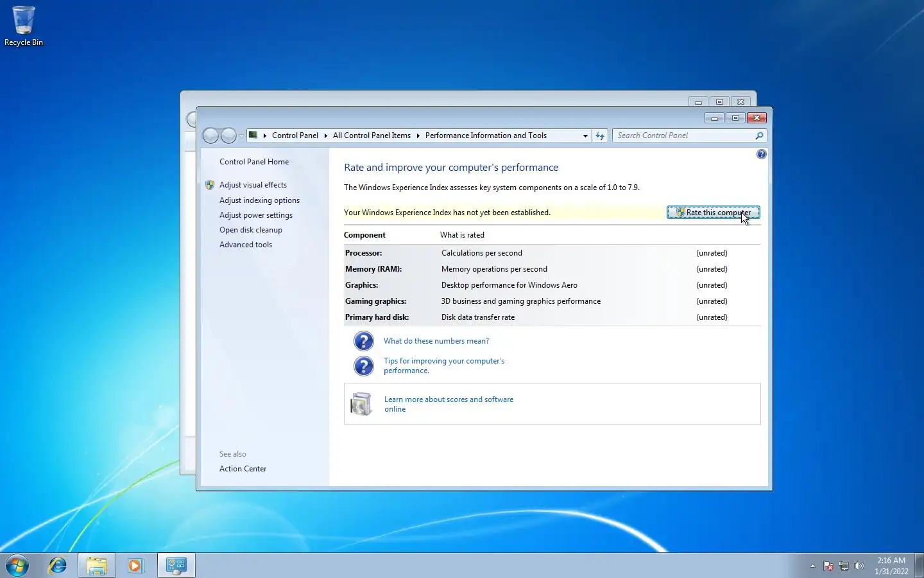Click the question icon beside numbers meaning link
The image size is (924, 578).
(x=363, y=341)
